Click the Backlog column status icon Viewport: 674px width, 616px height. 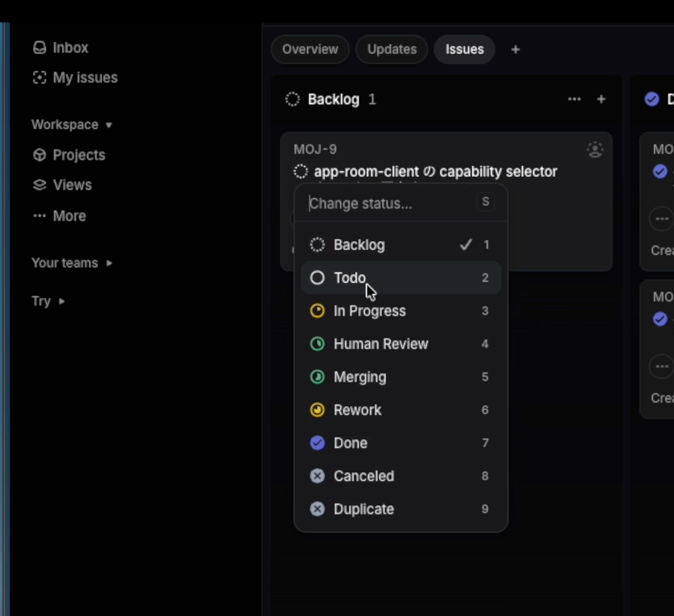pyautogui.click(x=293, y=99)
